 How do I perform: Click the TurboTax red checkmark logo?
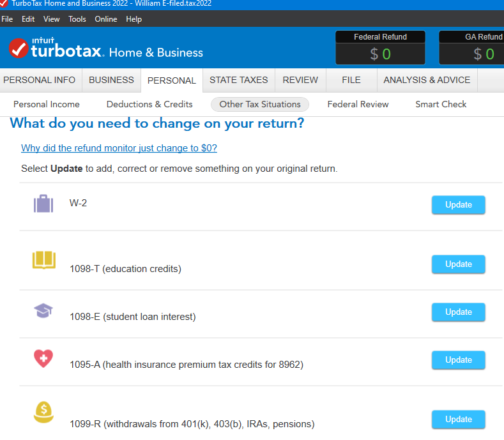(x=19, y=48)
